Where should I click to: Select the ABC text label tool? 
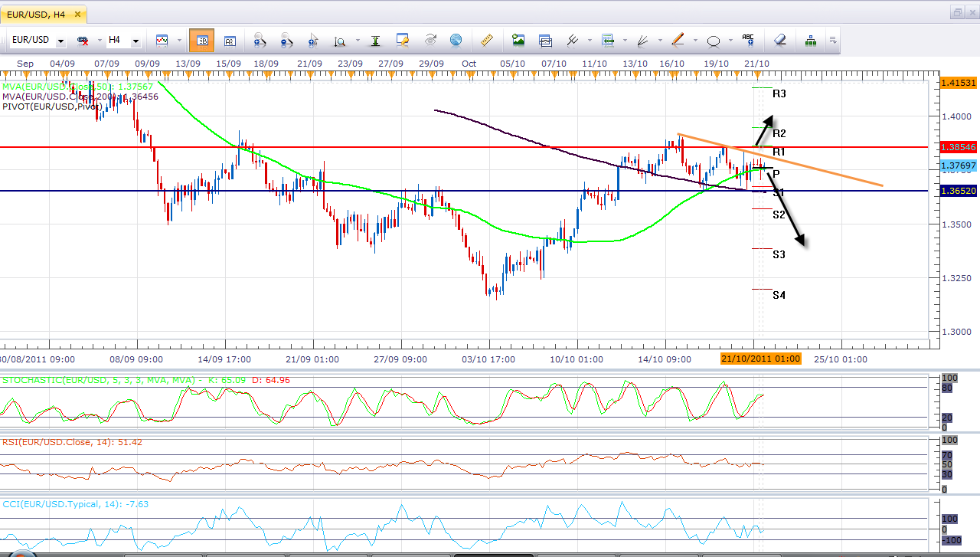(748, 40)
